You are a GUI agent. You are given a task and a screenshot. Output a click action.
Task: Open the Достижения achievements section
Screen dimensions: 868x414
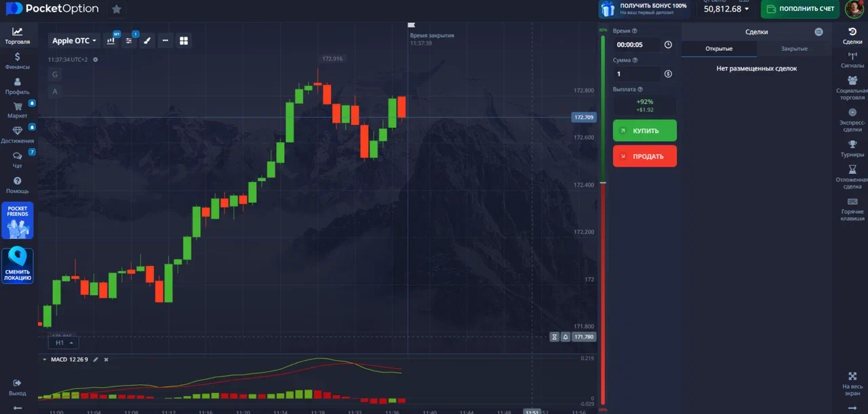click(x=17, y=135)
